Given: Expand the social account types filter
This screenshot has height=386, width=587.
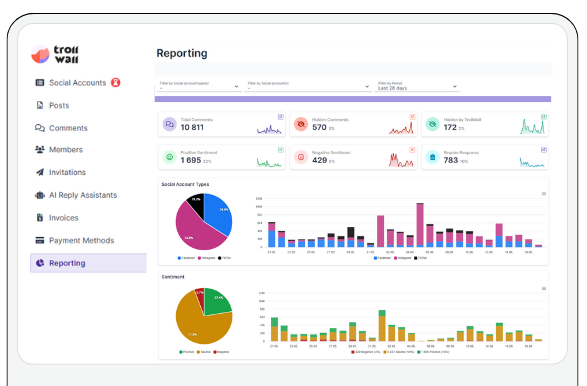Looking at the screenshot, I should 199,86.
